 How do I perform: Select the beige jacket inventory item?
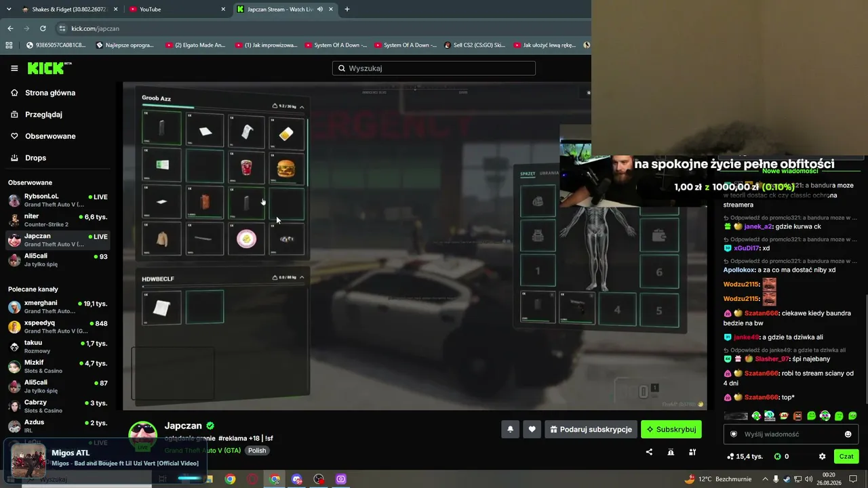point(162,239)
